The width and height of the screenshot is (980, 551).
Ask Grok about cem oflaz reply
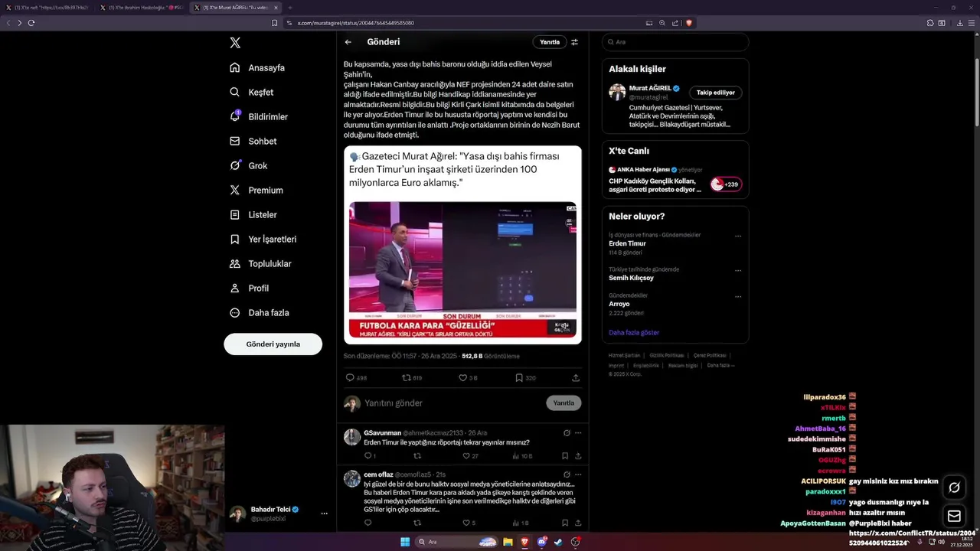pyautogui.click(x=567, y=474)
